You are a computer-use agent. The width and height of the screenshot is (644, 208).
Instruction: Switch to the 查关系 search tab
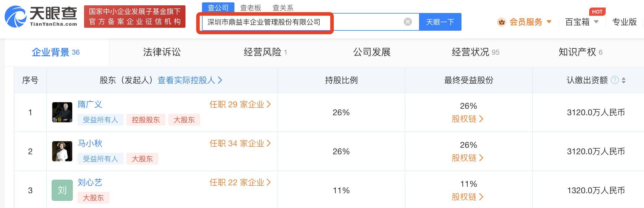283,8
